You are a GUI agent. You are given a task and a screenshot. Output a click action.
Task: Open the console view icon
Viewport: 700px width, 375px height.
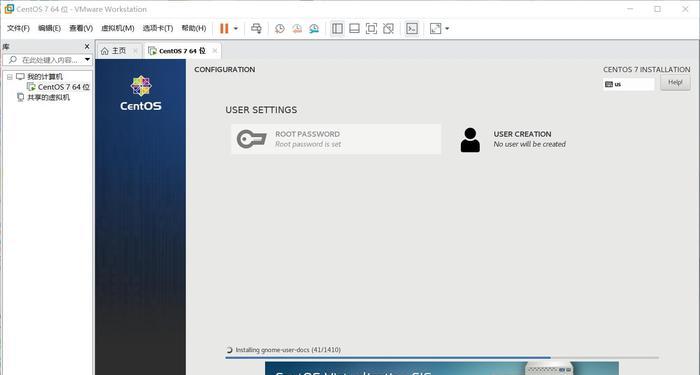[412, 29]
